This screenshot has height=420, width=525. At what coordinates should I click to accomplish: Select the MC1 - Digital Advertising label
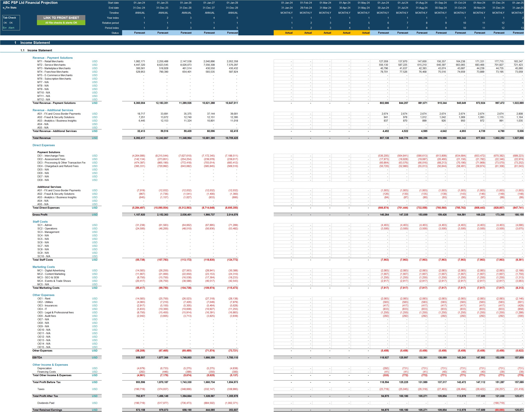click(51, 271)
